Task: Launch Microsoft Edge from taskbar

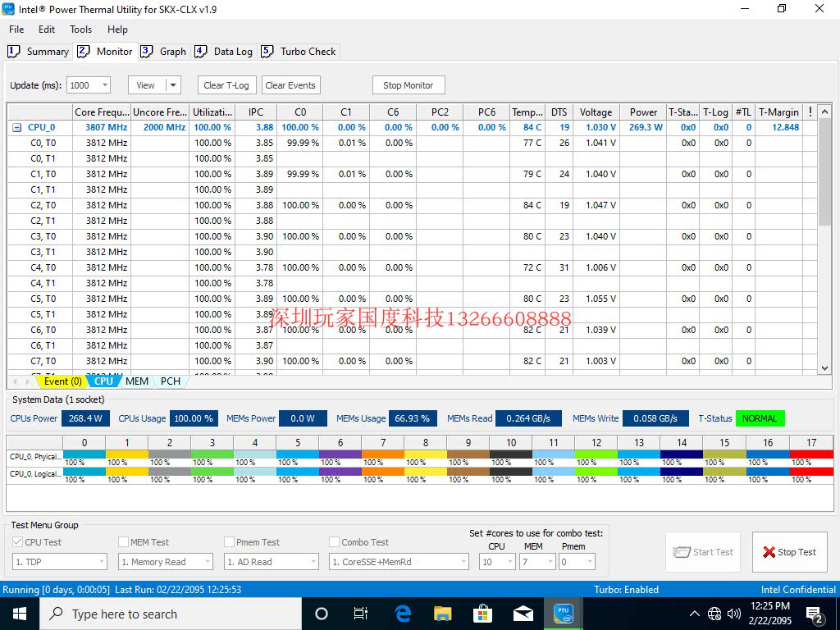Action: coord(402,614)
